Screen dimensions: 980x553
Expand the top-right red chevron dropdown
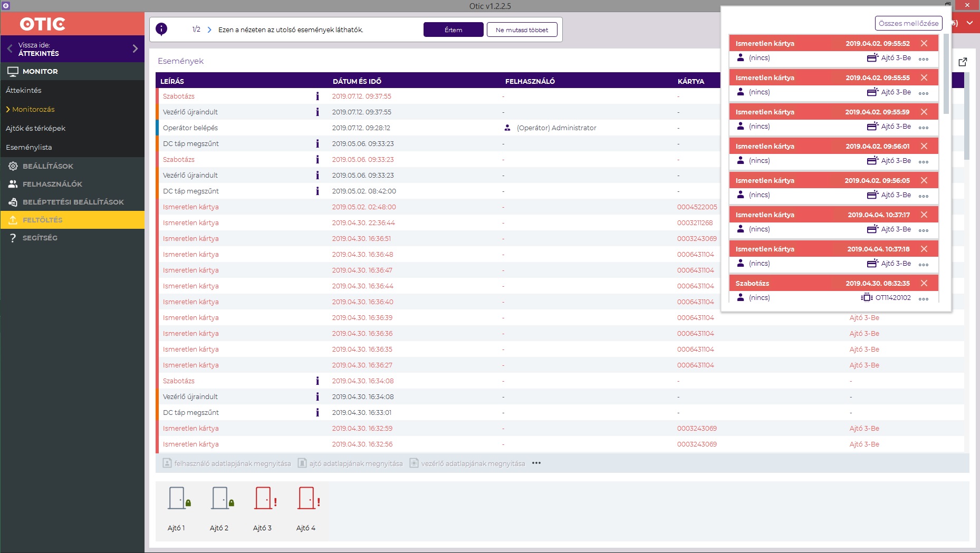969,23
